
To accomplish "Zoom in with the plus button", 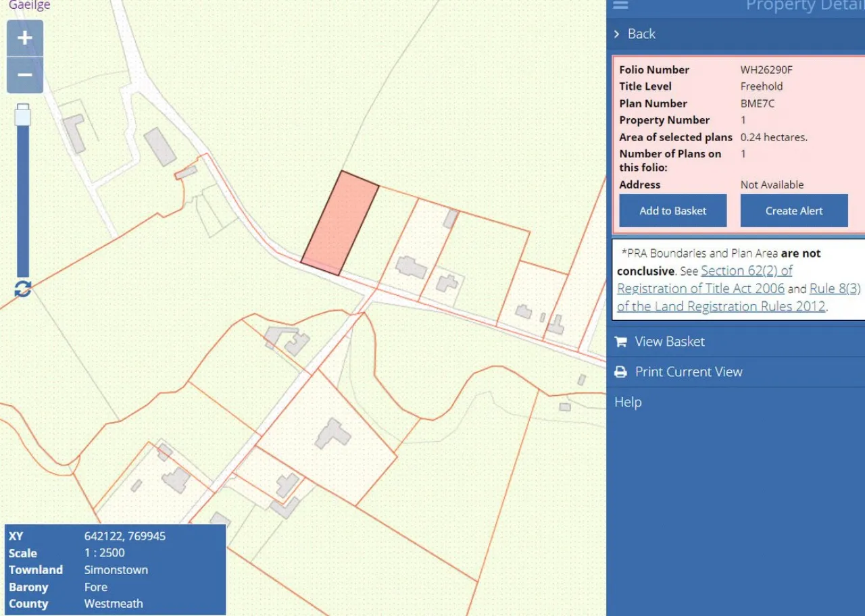I will (25, 38).
